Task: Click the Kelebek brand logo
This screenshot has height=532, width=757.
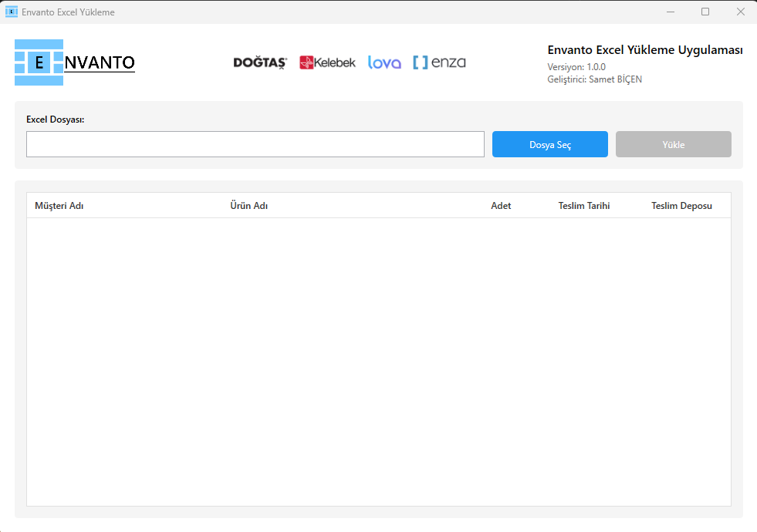Action: 327,62
